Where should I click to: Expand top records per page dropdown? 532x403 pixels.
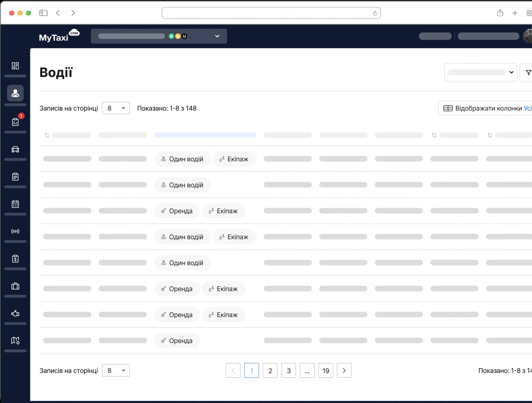[x=116, y=108]
